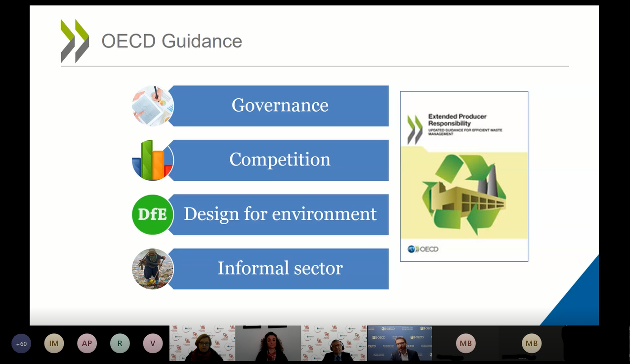630x364 pixels.
Task: Click the Informal sector waste picker photo icon
Action: pos(153,269)
